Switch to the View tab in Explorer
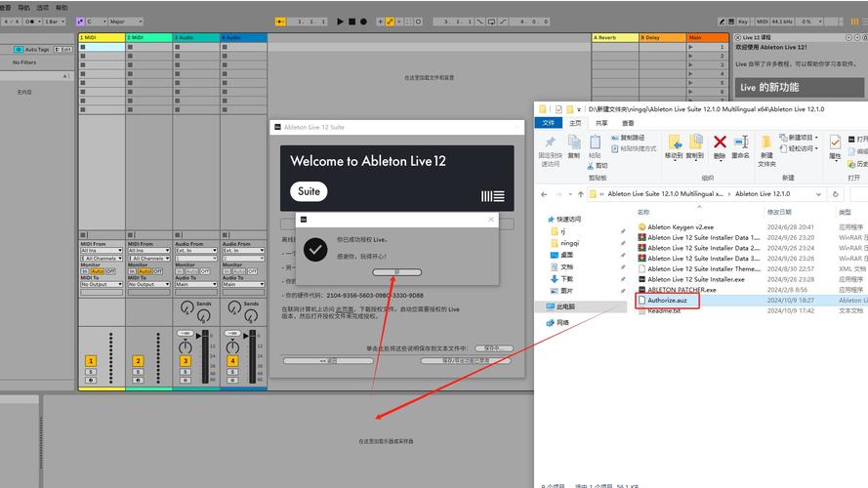The image size is (868, 488). [x=628, y=123]
